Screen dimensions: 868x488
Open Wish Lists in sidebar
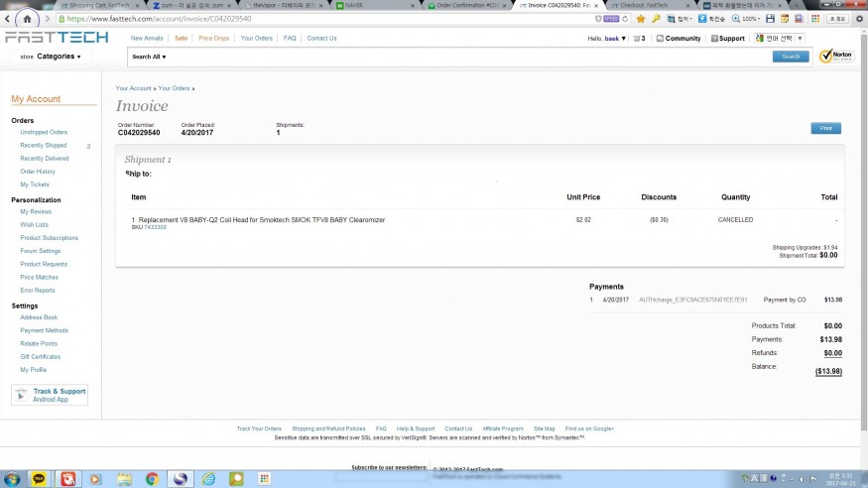[x=35, y=224]
